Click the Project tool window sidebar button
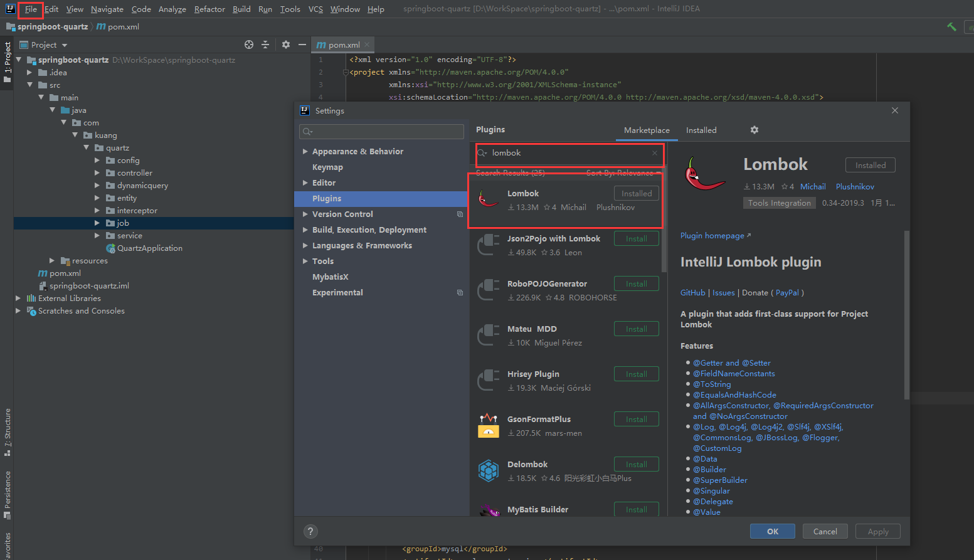This screenshot has height=560, width=974. 7,61
